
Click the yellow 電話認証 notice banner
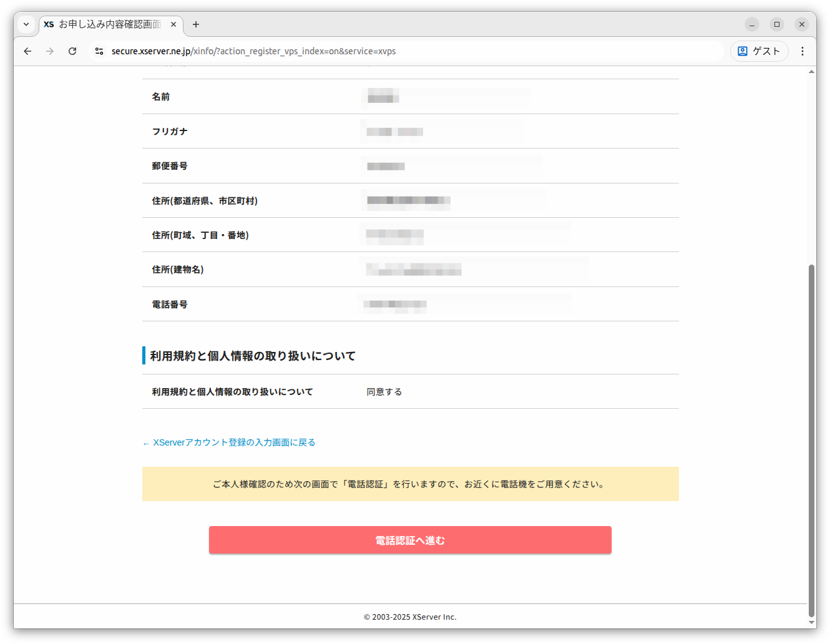[410, 484]
